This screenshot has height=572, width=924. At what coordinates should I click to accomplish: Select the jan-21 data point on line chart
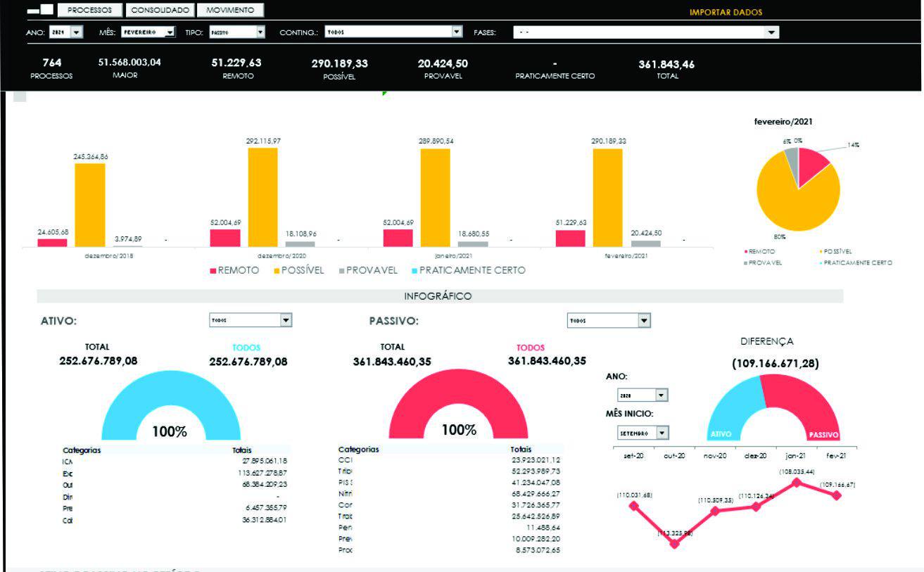(796, 483)
